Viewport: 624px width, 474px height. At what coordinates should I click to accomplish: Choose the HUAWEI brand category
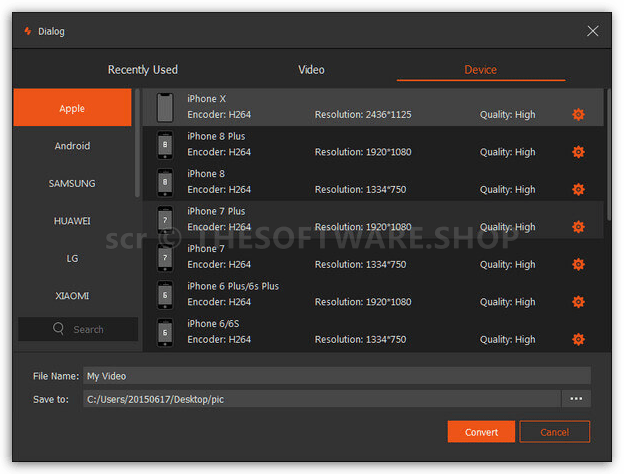(72, 220)
